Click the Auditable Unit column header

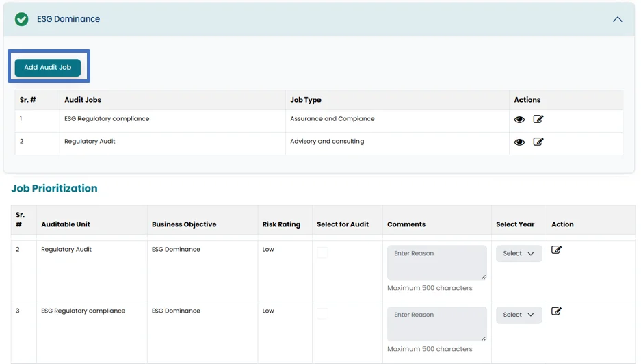click(x=66, y=224)
